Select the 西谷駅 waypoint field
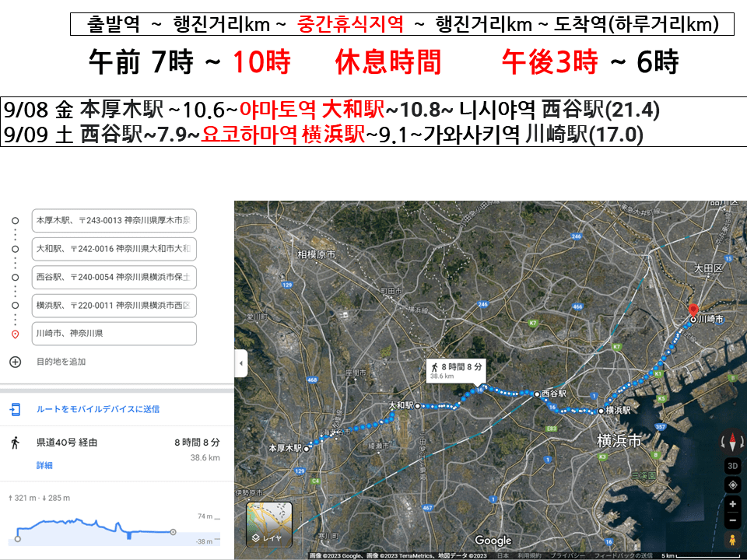 click(x=114, y=277)
